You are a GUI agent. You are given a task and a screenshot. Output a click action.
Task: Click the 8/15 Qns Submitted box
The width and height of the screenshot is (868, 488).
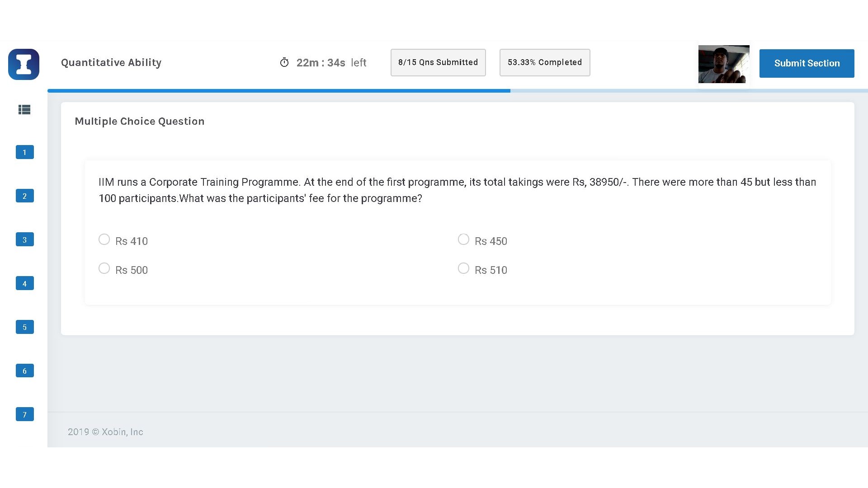[x=438, y=62]
